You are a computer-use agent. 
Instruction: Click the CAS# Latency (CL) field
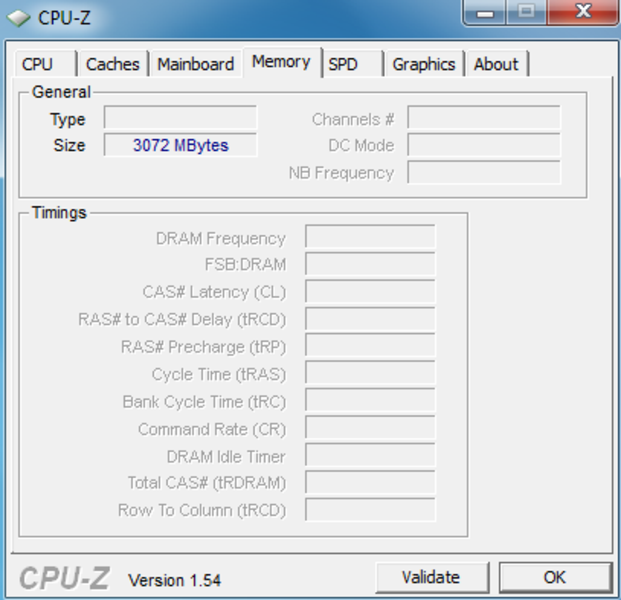pyautogui.click(x=370, y=291)
